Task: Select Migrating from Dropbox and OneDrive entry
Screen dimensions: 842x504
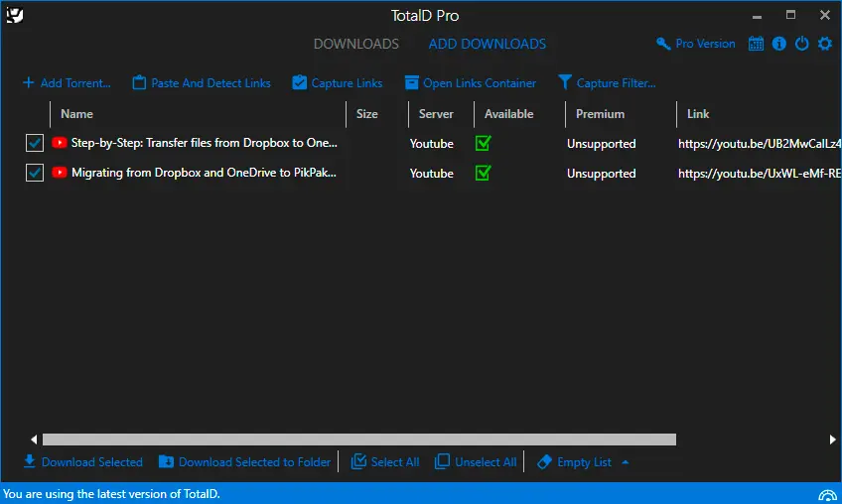Action: pyautogui.click(x=204, y=173)
